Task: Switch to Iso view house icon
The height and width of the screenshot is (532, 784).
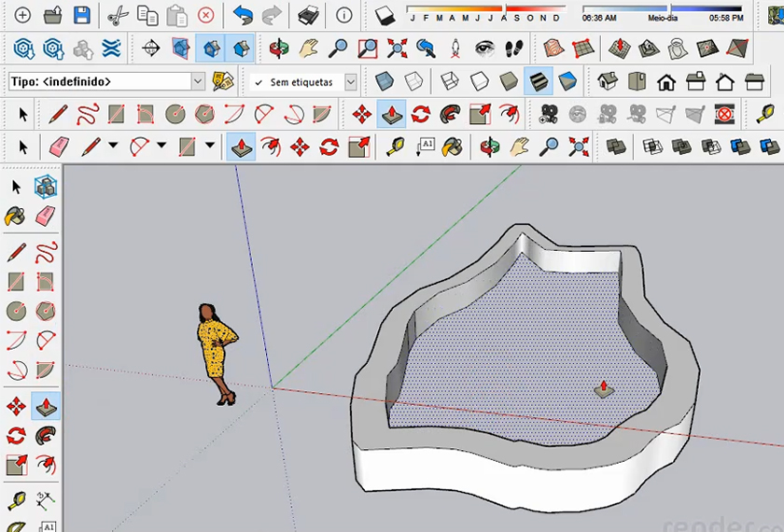Action: pos(608,82)
